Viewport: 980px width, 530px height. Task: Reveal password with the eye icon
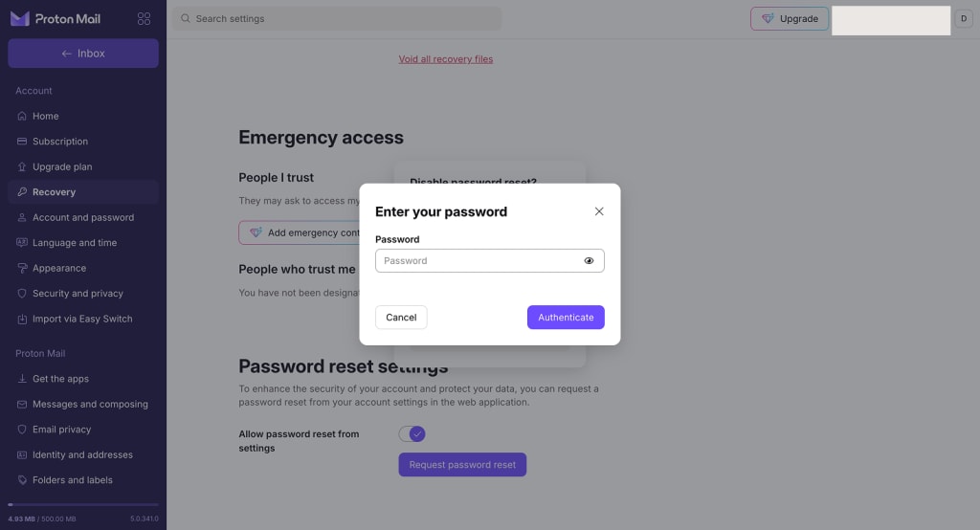[589, 260]
